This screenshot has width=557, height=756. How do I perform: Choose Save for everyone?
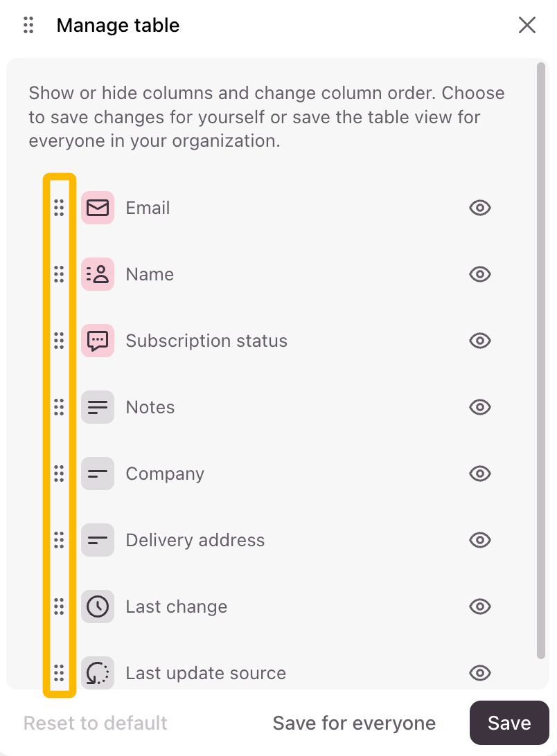pyautogui.click(x=354, y=723)
